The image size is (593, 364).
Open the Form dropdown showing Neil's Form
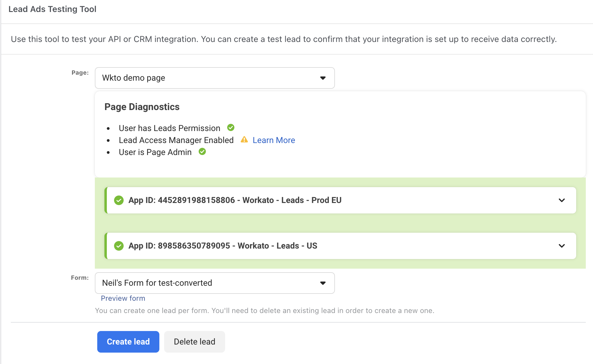(215, 283)
